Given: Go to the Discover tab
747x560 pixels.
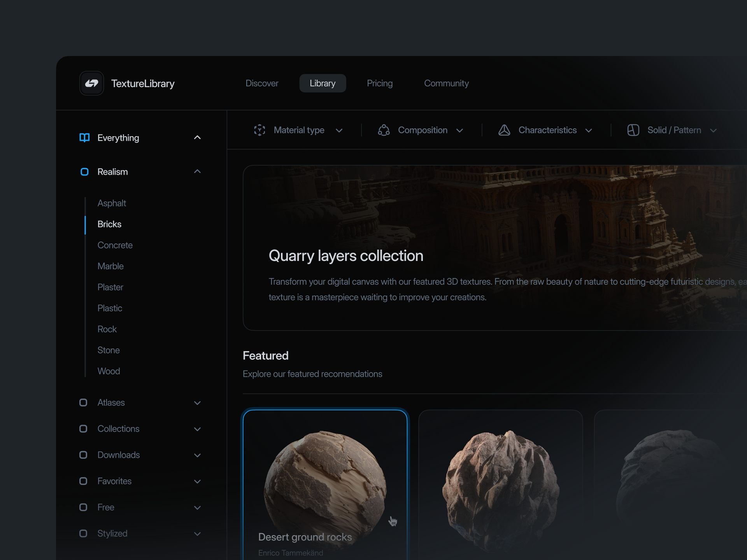Looking at the screenshot, I should point(262,83).
